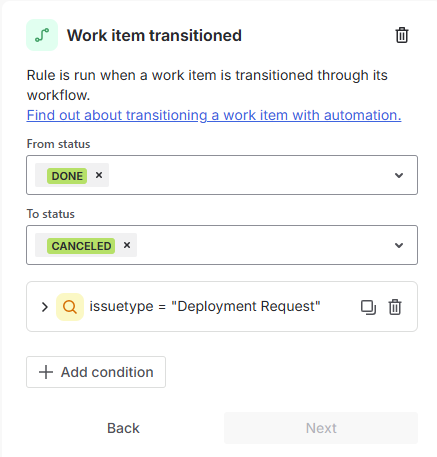Expand the issuetype condition row
Viewport: 437px width, 457px height.
(45, 307)
